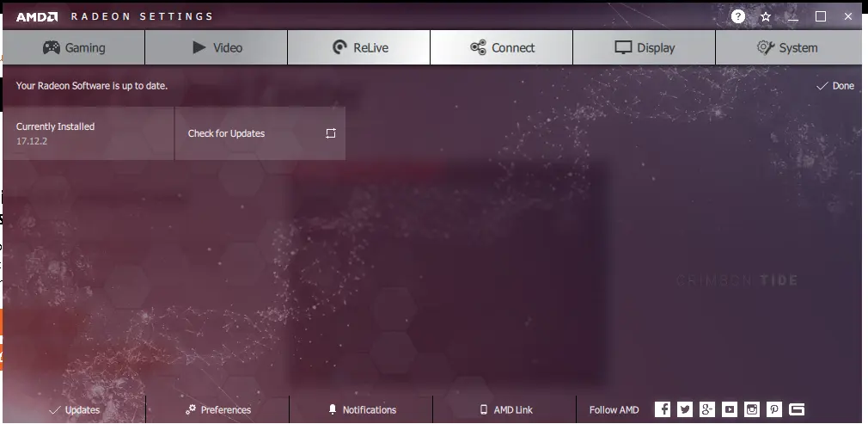868x424 pixels.
Task: Open AMD Link in the bottom bar
Action: pos(504,410)
